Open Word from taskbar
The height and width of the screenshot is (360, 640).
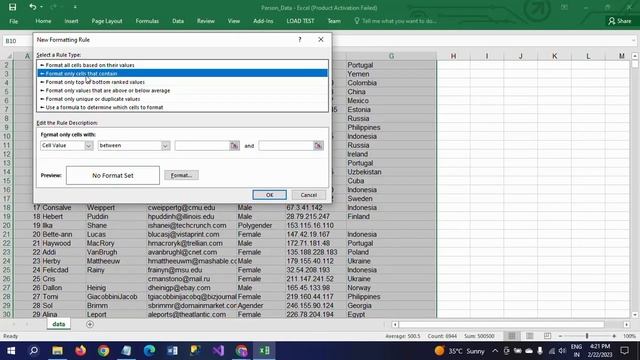pyautogui.click(x=172, y=351)
